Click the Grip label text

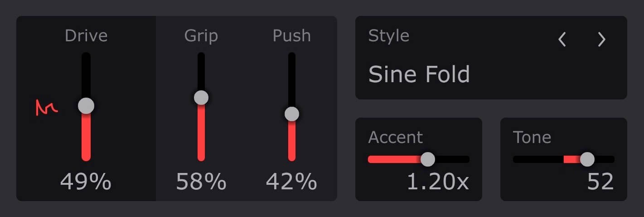(201, 35)
